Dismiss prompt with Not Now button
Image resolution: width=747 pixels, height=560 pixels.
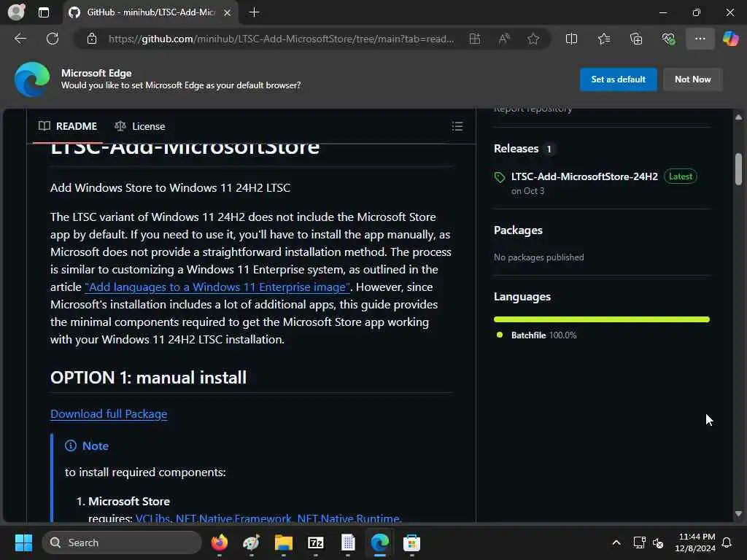[x=692, y=79]
